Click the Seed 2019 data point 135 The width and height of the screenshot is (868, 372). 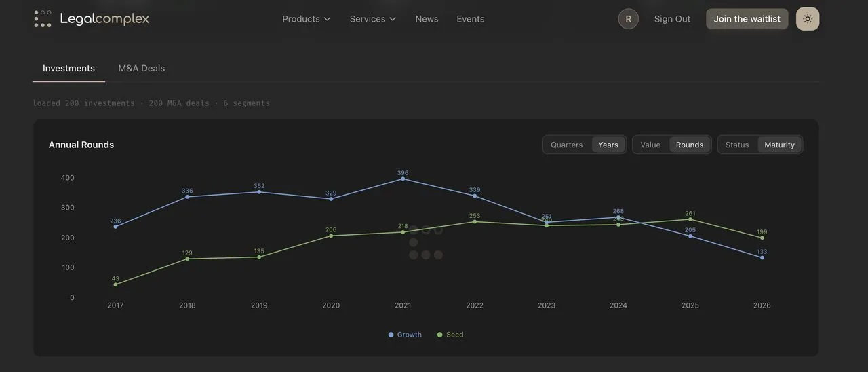[259, 257]
